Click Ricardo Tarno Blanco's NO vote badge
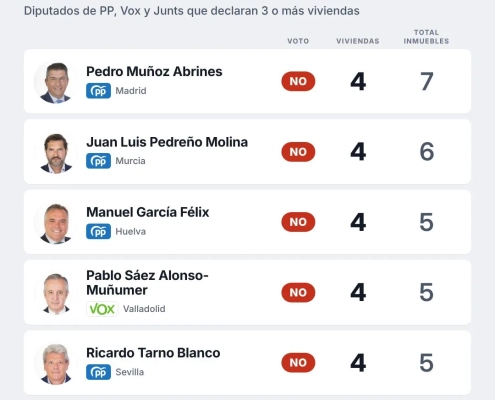The width and height of the screenshot is (495, 400). [x=298, y=363]
